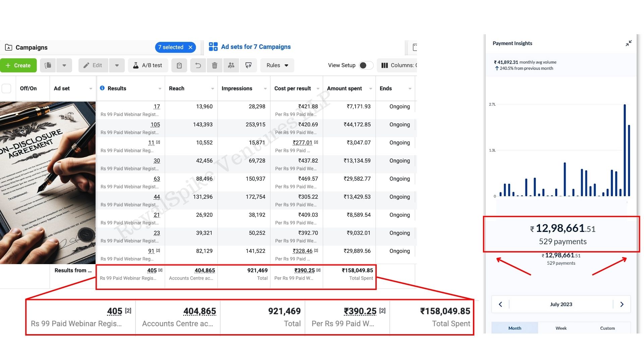Click the duplicate ad set icon
644x362 pixels.
click(x=48, y=65)
